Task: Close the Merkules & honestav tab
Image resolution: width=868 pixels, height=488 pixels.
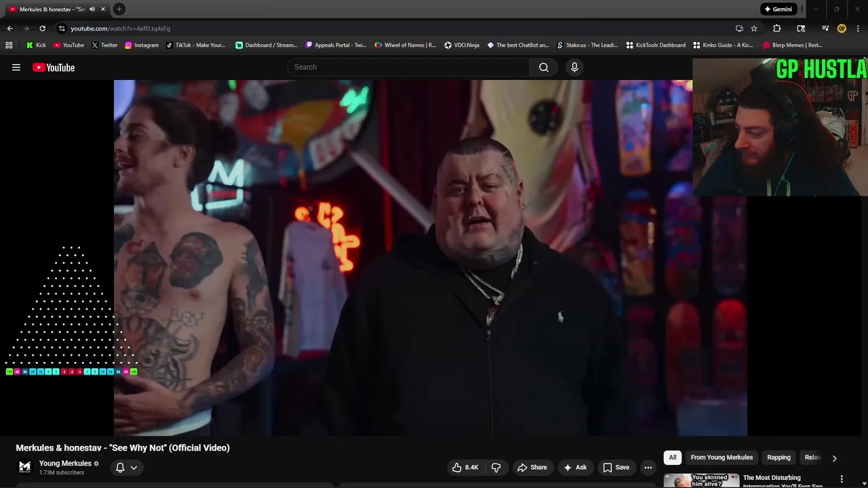Action: coord(103,9)
